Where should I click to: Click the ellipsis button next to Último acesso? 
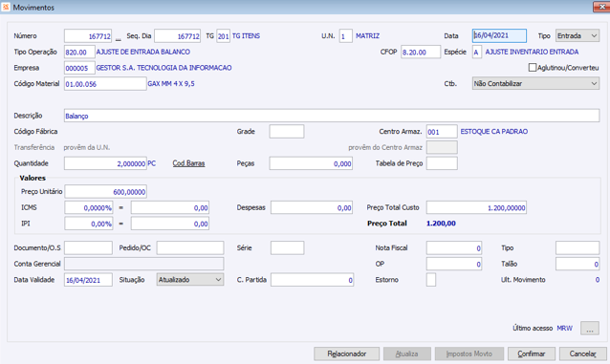tap(590, 329)
